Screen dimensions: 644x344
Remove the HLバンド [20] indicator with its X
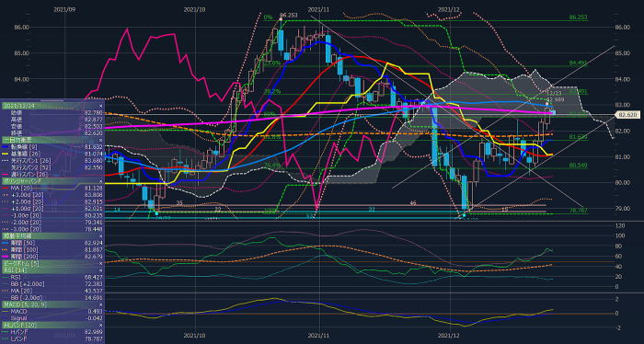[100, 325]
